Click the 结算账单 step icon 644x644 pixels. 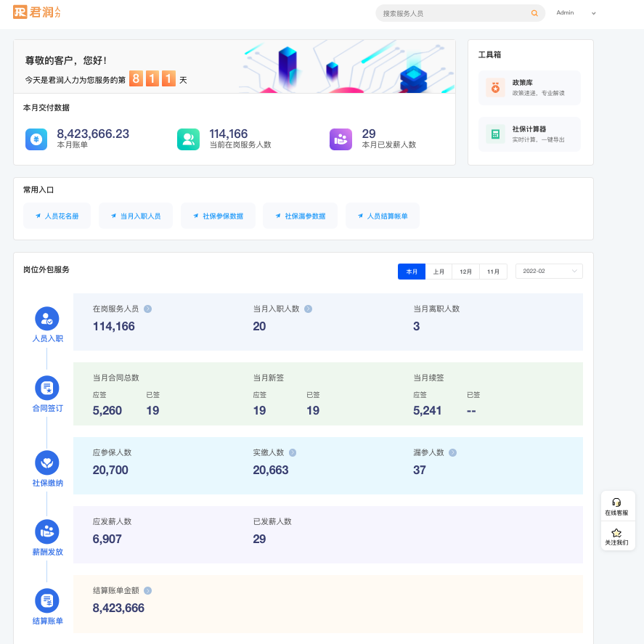(46, 600)
